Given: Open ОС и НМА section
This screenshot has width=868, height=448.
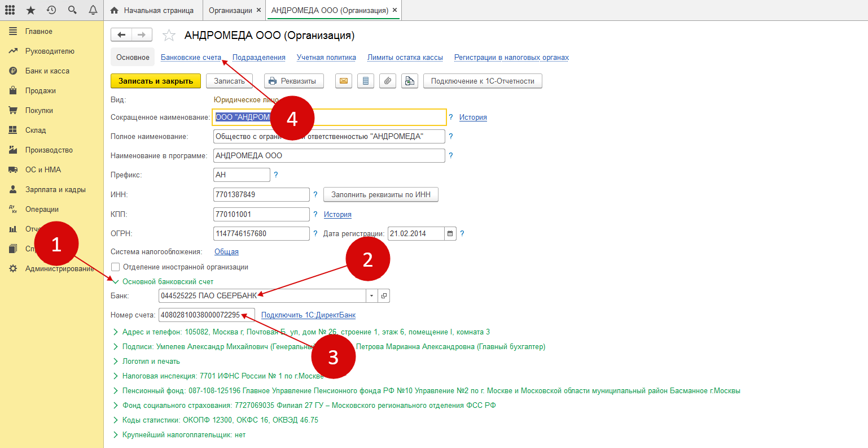Looking at the screenshot, I should coord(43,170).
